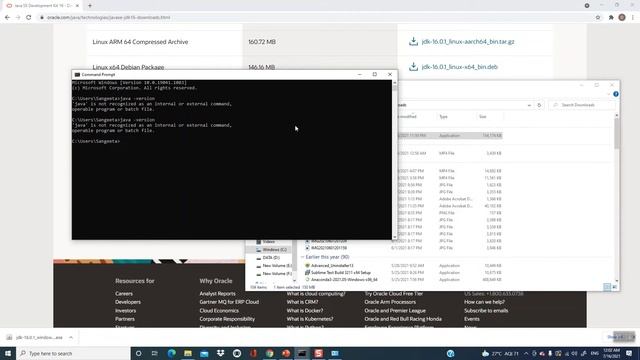The image size is (640, 360).
Task: Click download icon beside linux-aarch64 tar.gz
Action: click(x=413, y=41)
